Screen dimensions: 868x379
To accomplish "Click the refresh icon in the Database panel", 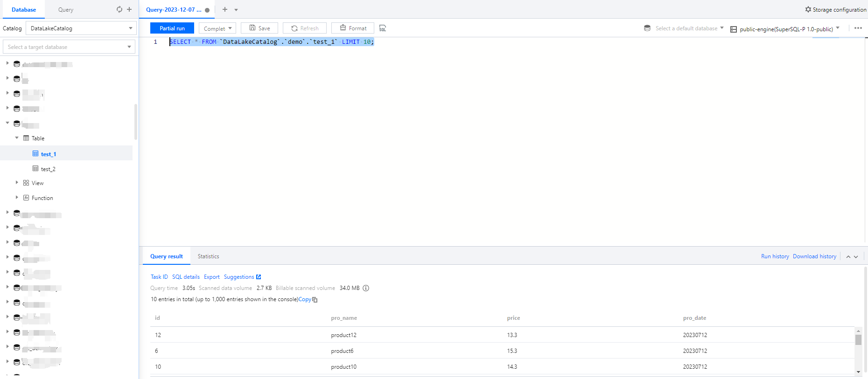I will click(x=119, y=9).
